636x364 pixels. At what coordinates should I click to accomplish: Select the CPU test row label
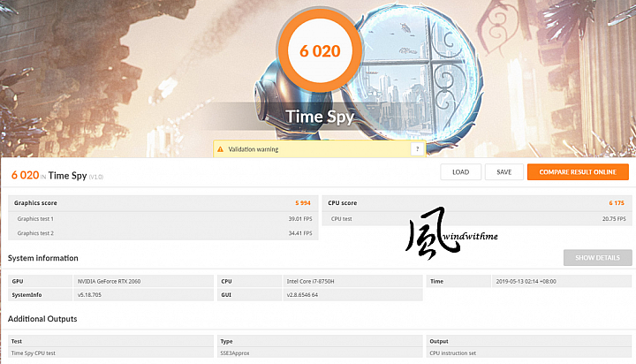pos(342,219)
